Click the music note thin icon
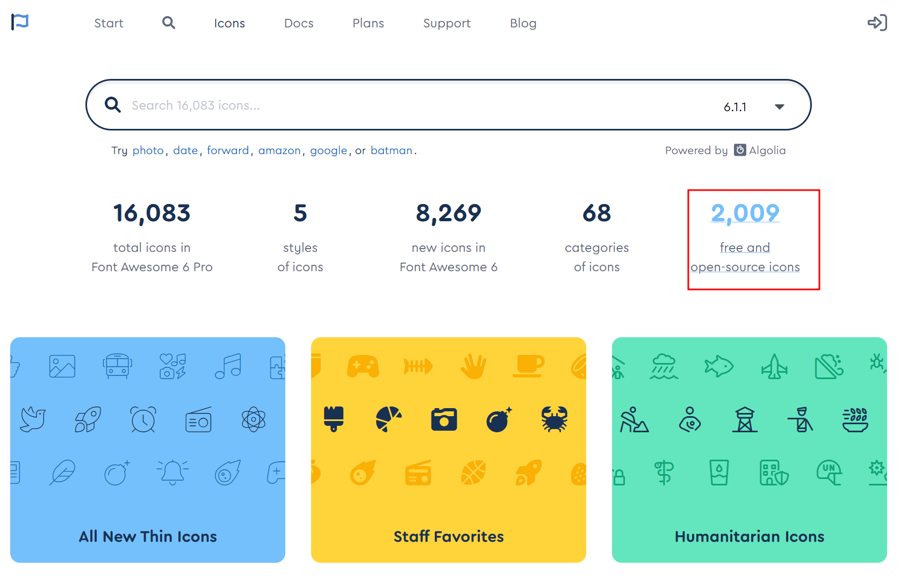The image size is (922, 588). coord(228,366)
